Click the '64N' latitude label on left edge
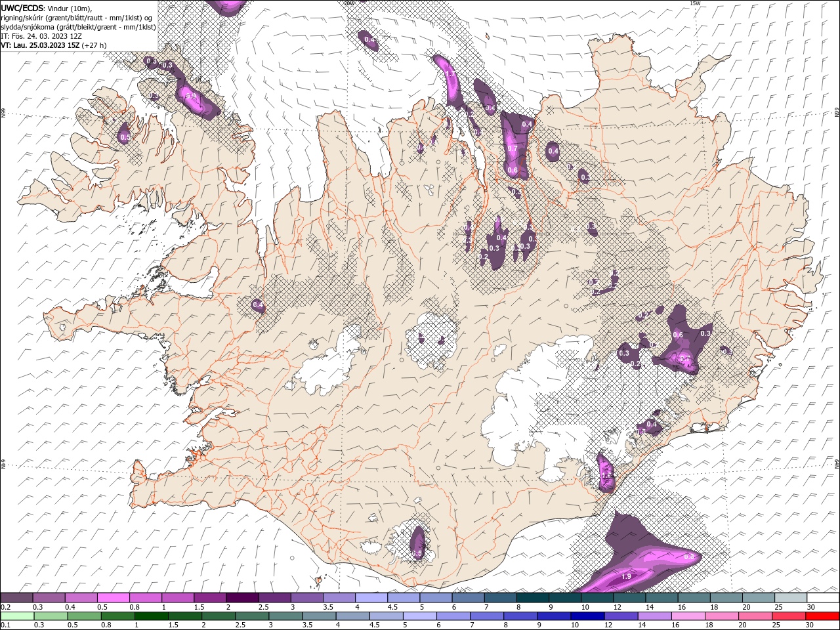This screenshot has width=840, height=630. [3, 464]
